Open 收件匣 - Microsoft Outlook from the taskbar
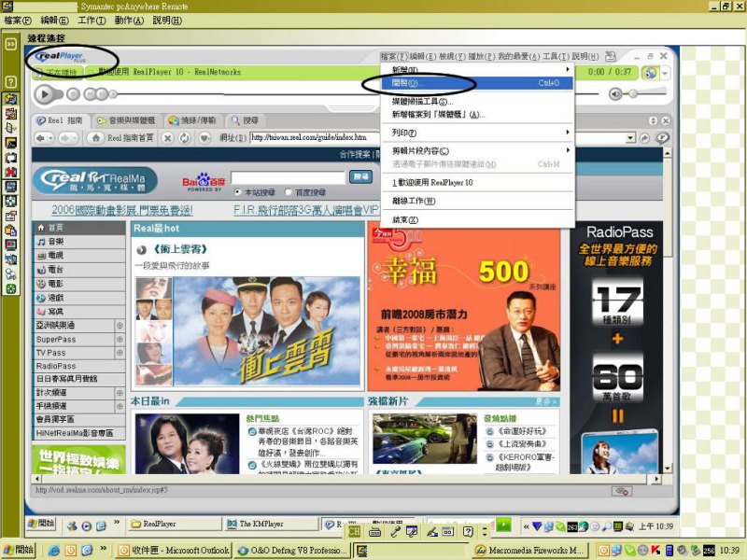This screenshot has width=747, height=560. pyautogui.click(x=174, y=551)
